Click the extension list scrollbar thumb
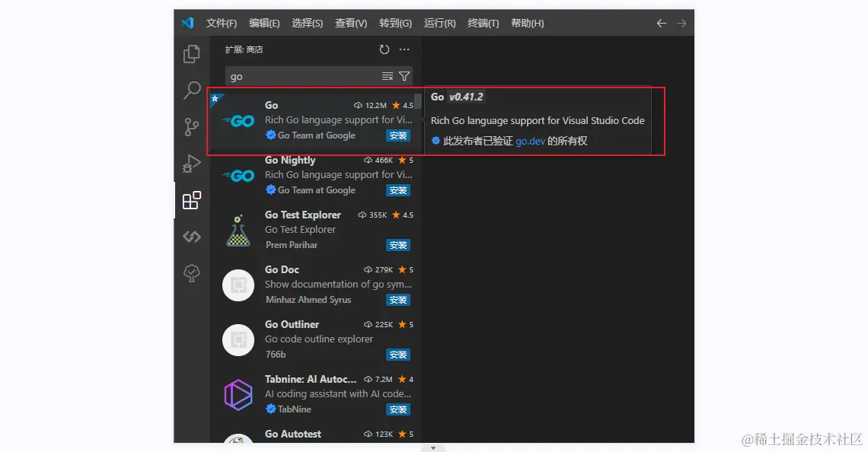This screenshot has width=868, height=452. point(418,100)
